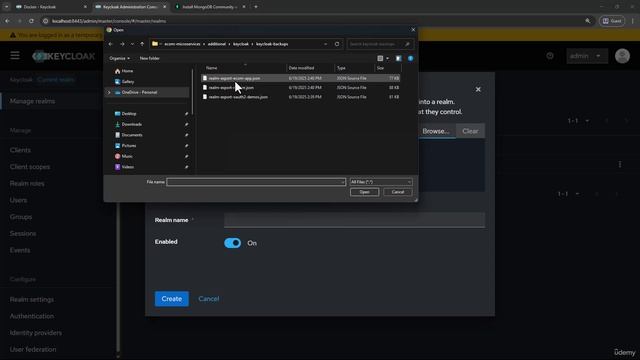Open the admin user dropdown

[x=586, y=56]
